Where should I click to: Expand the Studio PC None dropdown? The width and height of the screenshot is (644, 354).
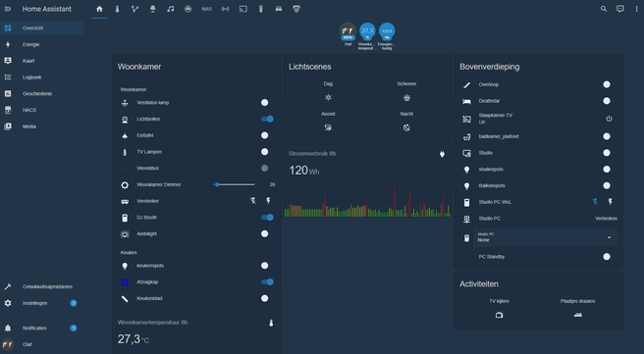pos(546,237)
